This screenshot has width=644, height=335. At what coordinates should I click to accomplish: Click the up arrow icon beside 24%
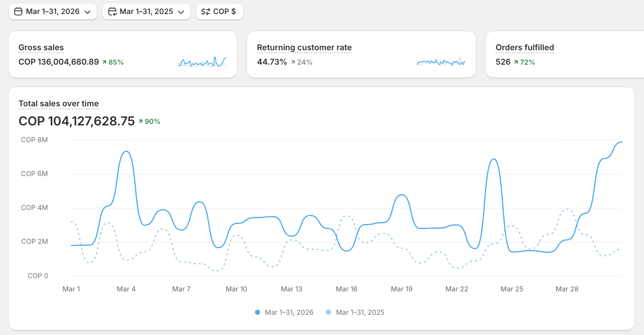point(293,62)
